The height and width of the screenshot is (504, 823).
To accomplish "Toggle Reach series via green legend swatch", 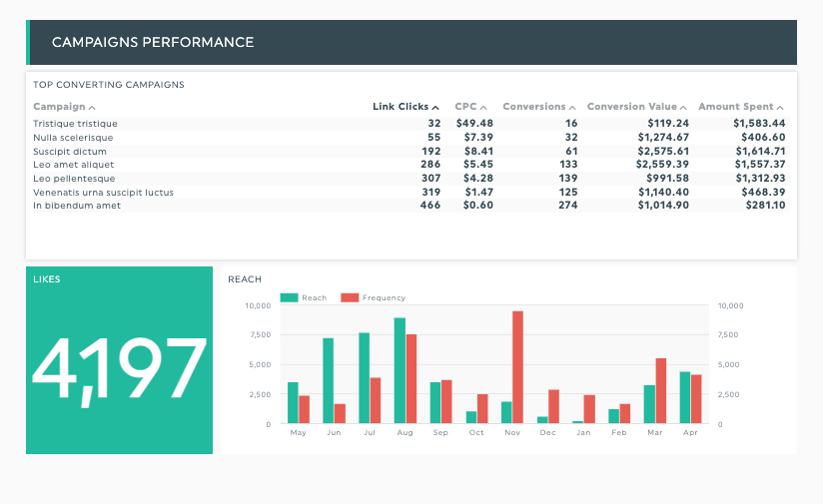I will point(289,297).
